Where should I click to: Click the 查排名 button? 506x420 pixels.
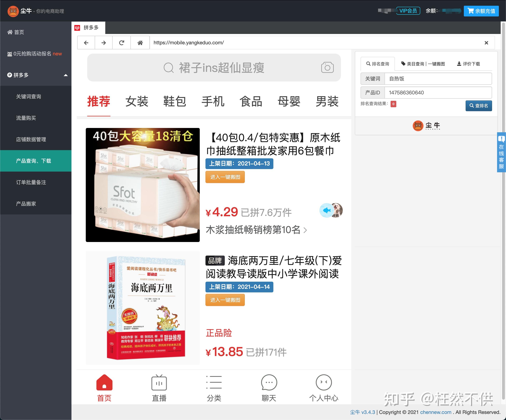478,106
